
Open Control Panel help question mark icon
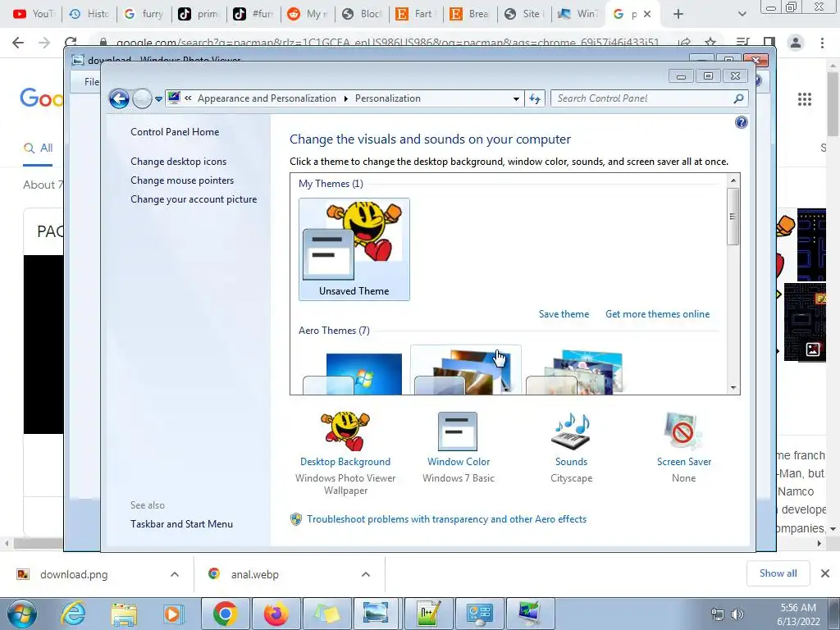742,123
